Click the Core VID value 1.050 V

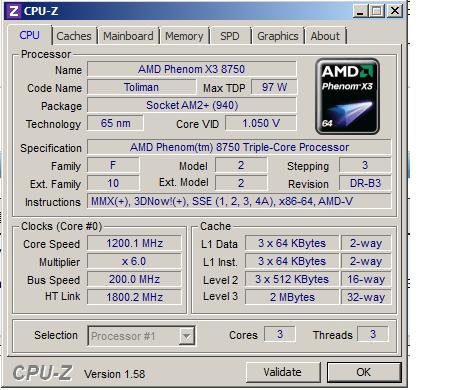pyautogui.click(x=261, y=123)
